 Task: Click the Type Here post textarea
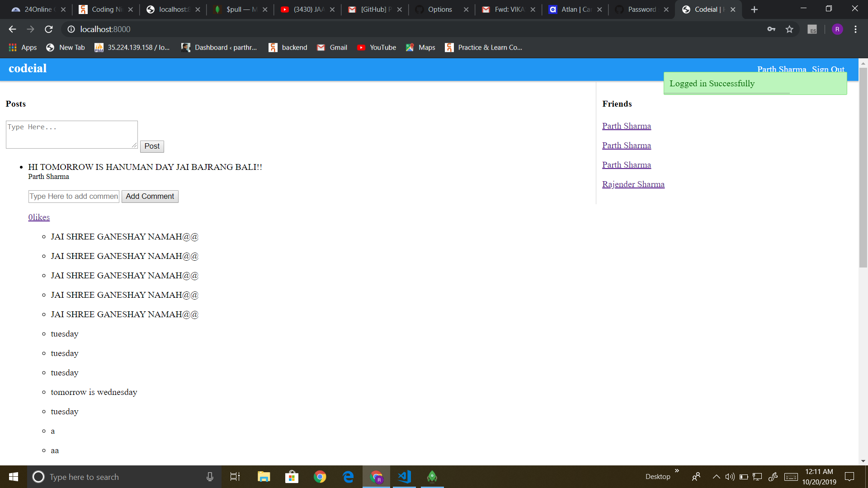71,134
